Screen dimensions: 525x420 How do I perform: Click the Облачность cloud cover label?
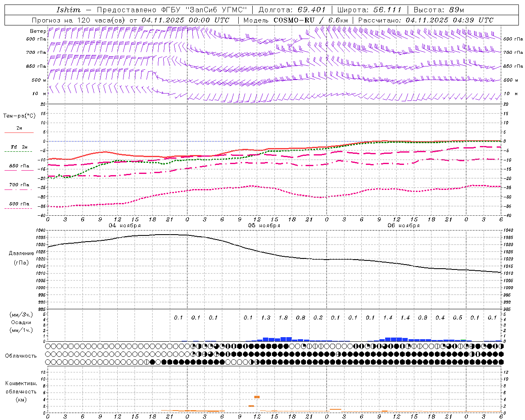pos(21,356)
